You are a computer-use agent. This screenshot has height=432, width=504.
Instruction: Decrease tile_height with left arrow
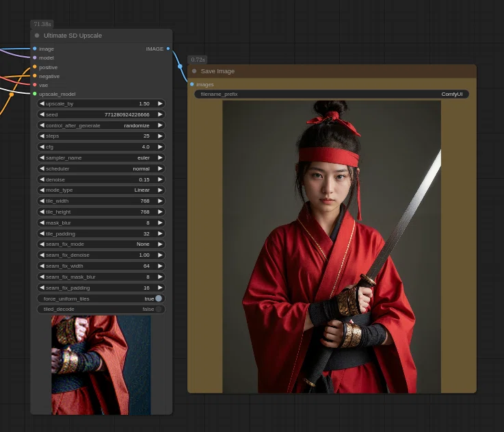42,212
